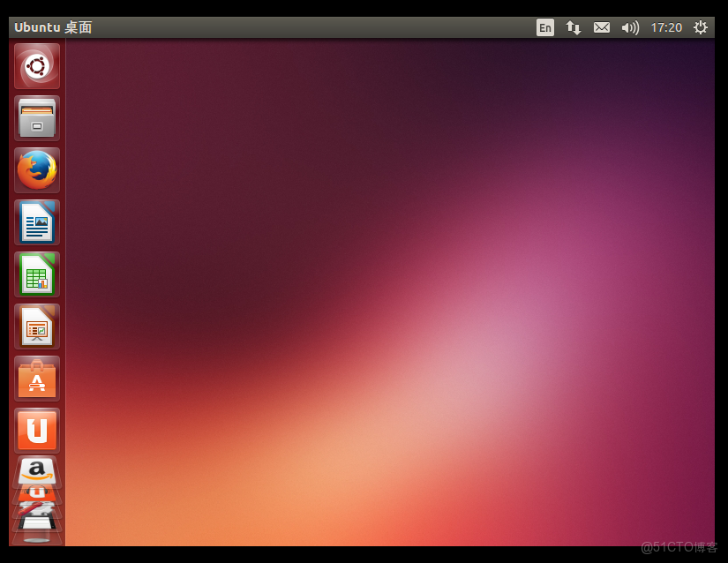Open LibreOffice Calc spreadsheet icon
The width and height of the screenshot is (728, 563).
pyautogui.click(x=37, y=274)
